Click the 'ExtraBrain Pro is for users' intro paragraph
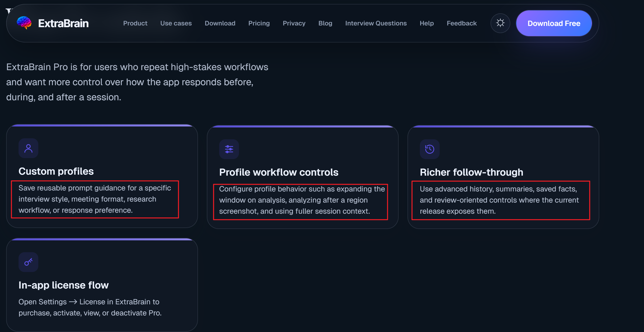This screenshot has height=332, width=644. pyautogui.click(x=137, y=82)
